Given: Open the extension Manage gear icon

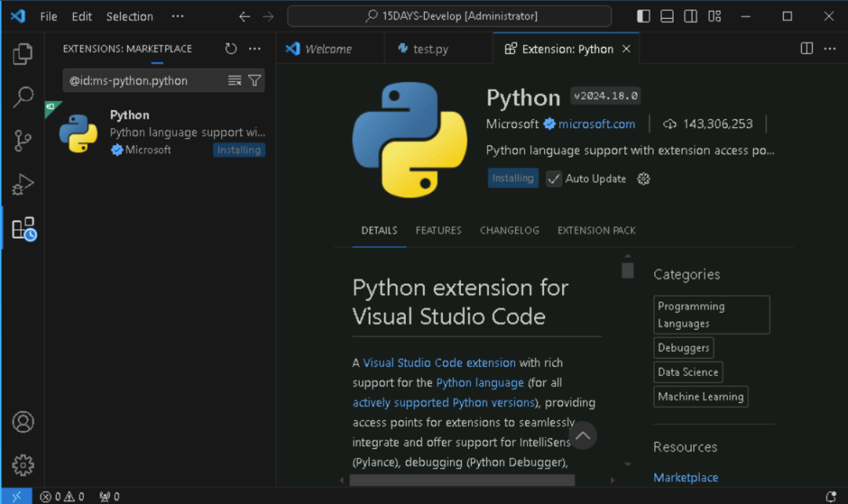Looking at the screenshot, I should point(643,178).
